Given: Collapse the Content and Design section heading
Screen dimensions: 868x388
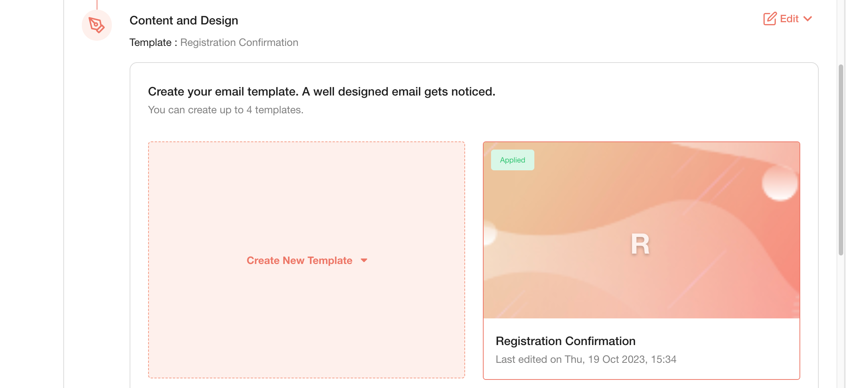Looking at the screenshot, I should coord(184,20).
